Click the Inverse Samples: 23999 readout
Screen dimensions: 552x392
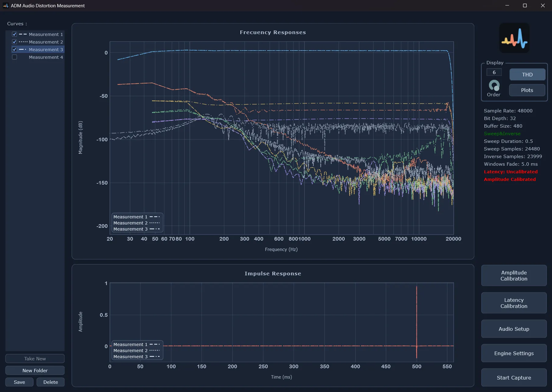513,156
